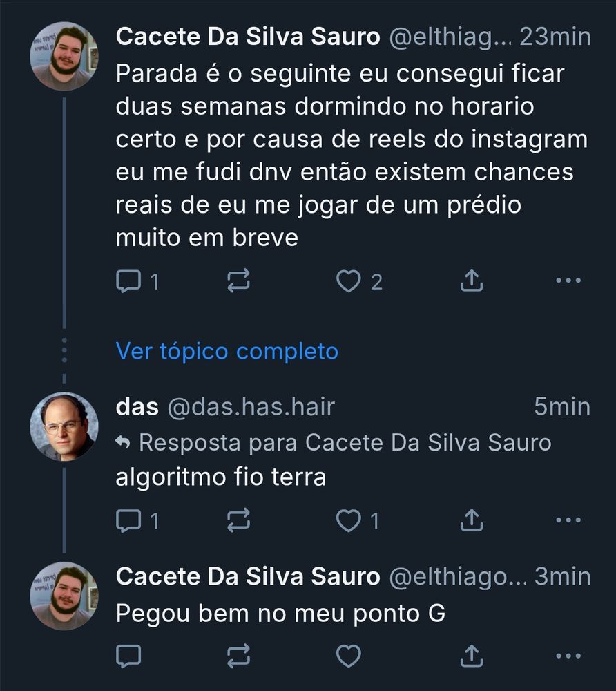Select the username 'das' to view profile
616x691 pixels.
[136, 407]
